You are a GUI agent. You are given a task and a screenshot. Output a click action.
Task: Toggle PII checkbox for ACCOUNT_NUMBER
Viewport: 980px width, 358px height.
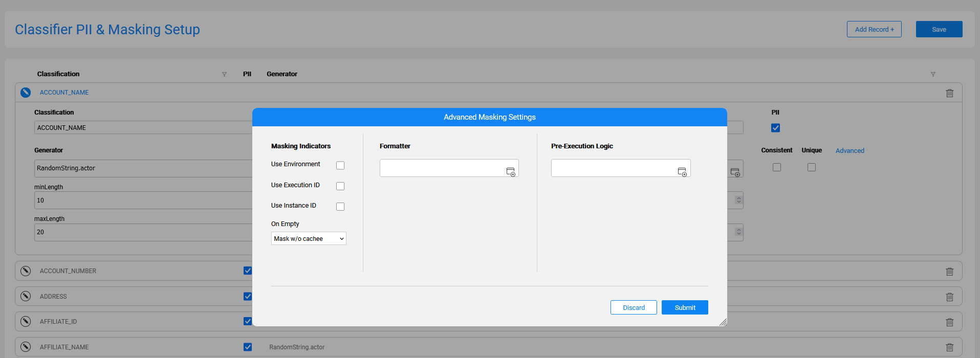point(248,271)
